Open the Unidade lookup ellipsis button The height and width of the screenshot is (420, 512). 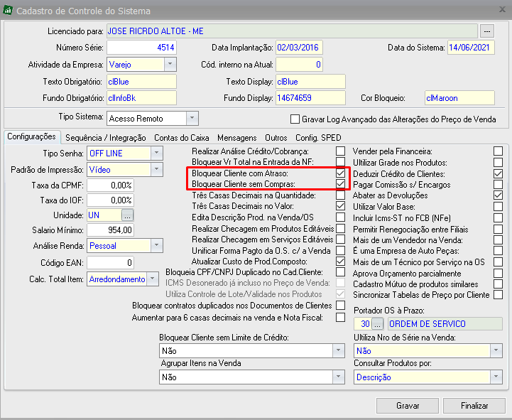point(127,215)
